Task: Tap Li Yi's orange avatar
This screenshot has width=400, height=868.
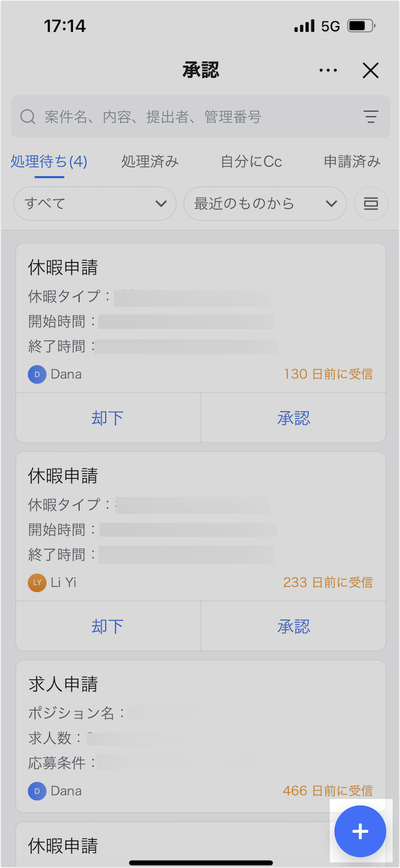Action: point(37,583)
